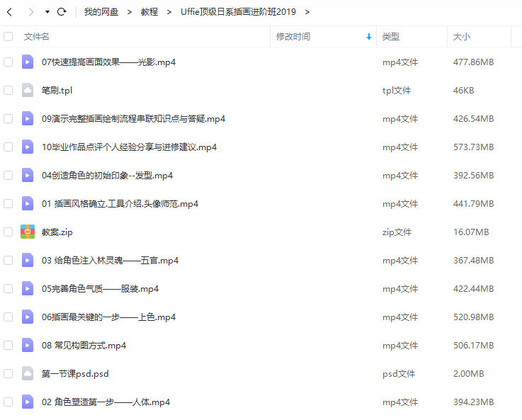Toggle sort arrow on 修改时间 column

[x=369, y=37]
